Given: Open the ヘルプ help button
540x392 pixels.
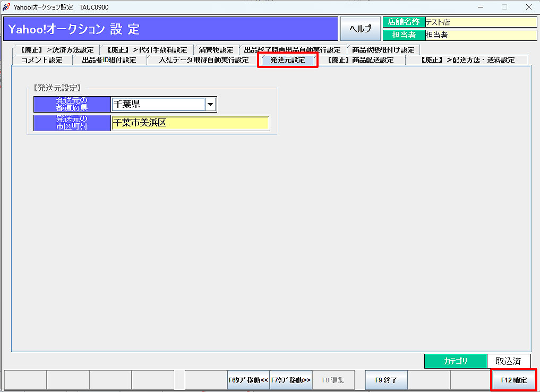Looking at the screenshot, I should click(x=361, y=29).
